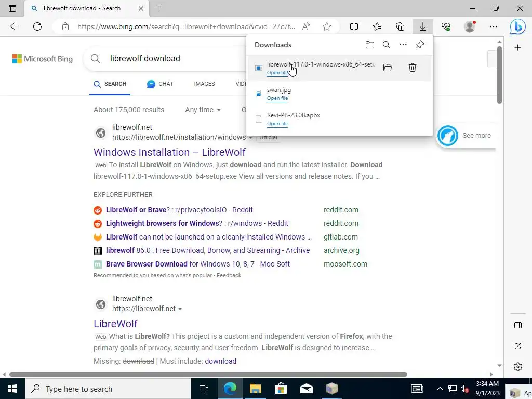
Task: Open downloads folder icon in Downloads panel
Action: pos(370,45)
